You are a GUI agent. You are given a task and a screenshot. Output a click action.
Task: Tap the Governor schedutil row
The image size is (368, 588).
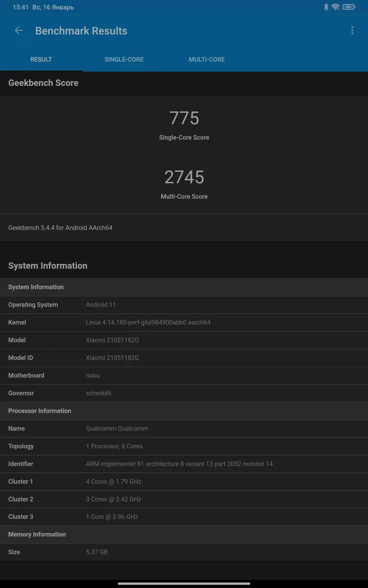click(184, 393)
